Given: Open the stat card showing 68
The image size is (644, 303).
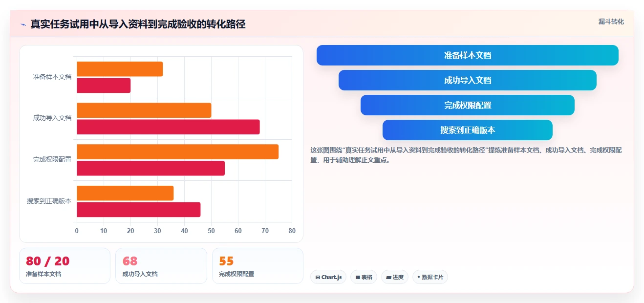Looking at the screenshot, I should [161, 266].
